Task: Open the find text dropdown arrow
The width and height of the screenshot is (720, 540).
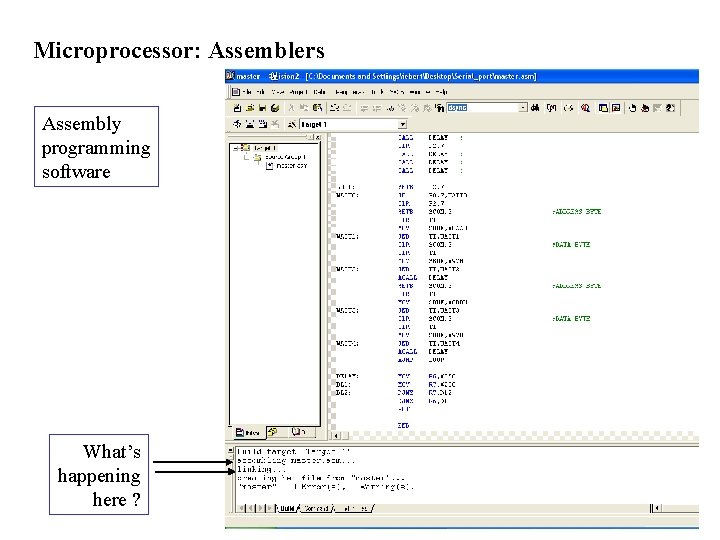Action: (523, 107)
